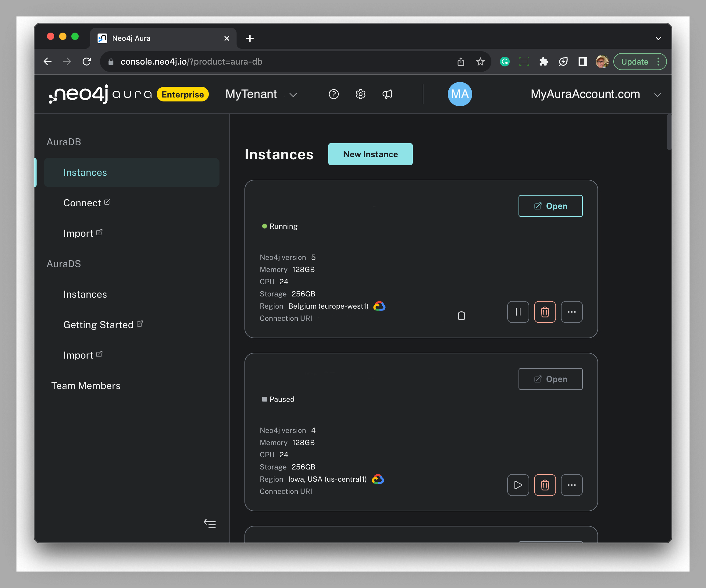Viewport: 706px width, 588px height.
Task: Go to Team Members page
Action: coord(86,386)
